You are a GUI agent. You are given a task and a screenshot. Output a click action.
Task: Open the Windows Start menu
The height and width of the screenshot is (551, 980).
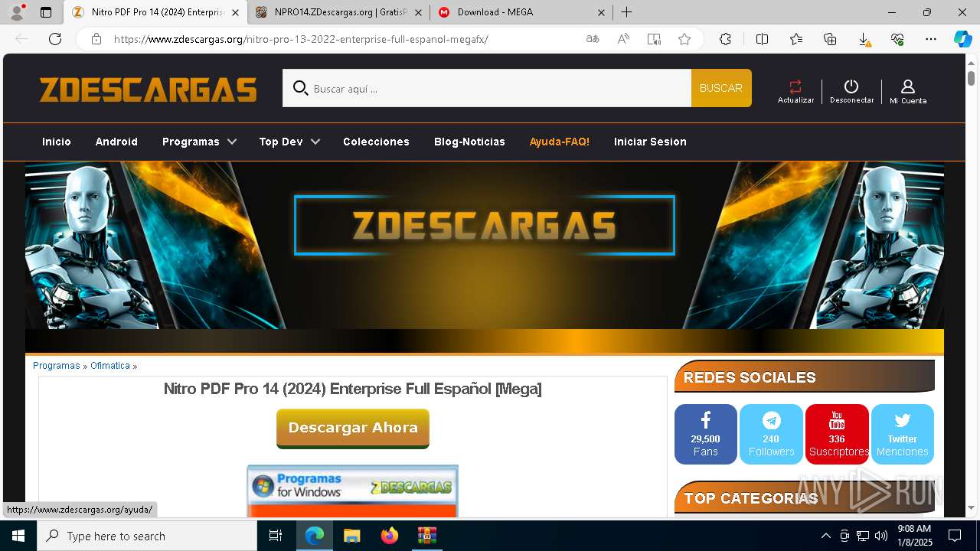click(18, 536)
